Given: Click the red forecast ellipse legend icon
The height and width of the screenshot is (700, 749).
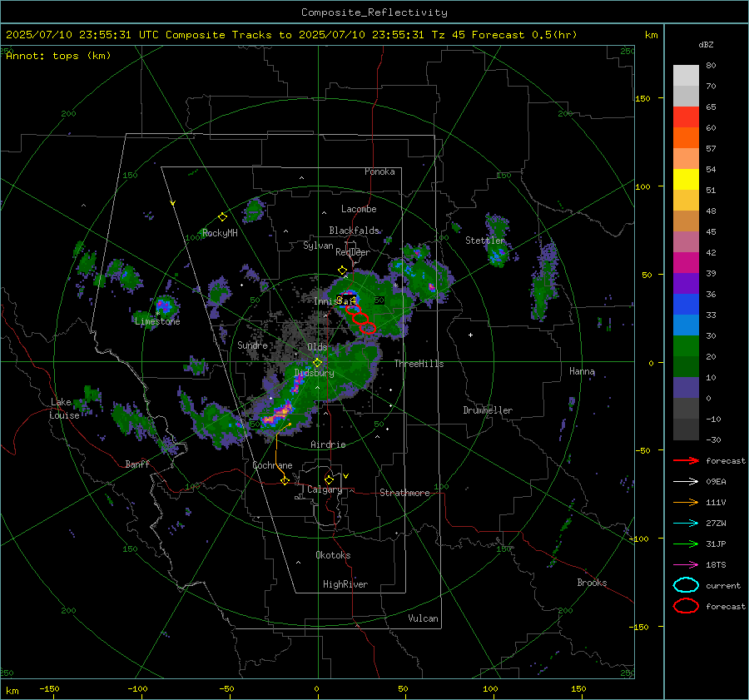Looking at the screenshot, I should coord(686,606).
